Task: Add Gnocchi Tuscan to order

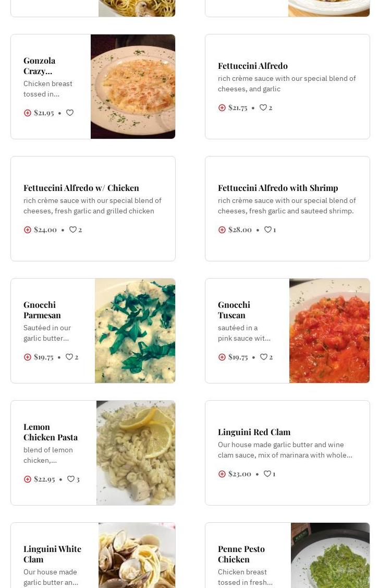Action: 222,357
